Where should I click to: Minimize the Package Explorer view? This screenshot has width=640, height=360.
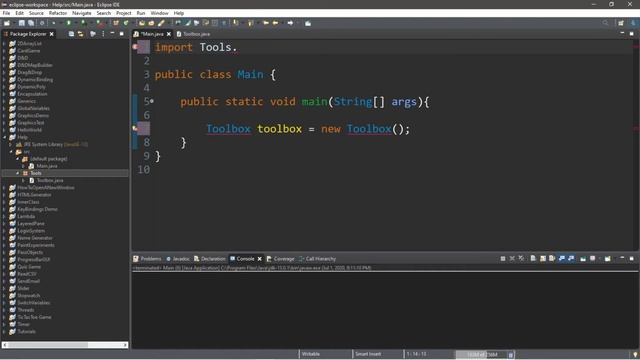click(112, 34)
